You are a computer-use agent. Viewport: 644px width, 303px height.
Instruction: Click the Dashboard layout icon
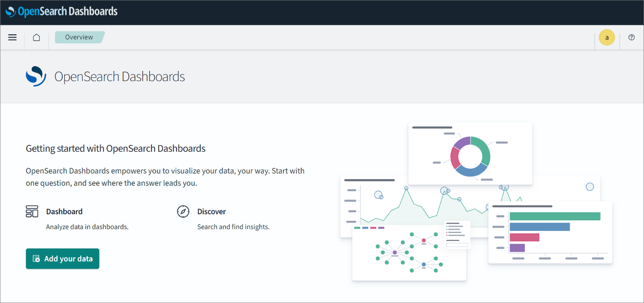pos(32,211)
